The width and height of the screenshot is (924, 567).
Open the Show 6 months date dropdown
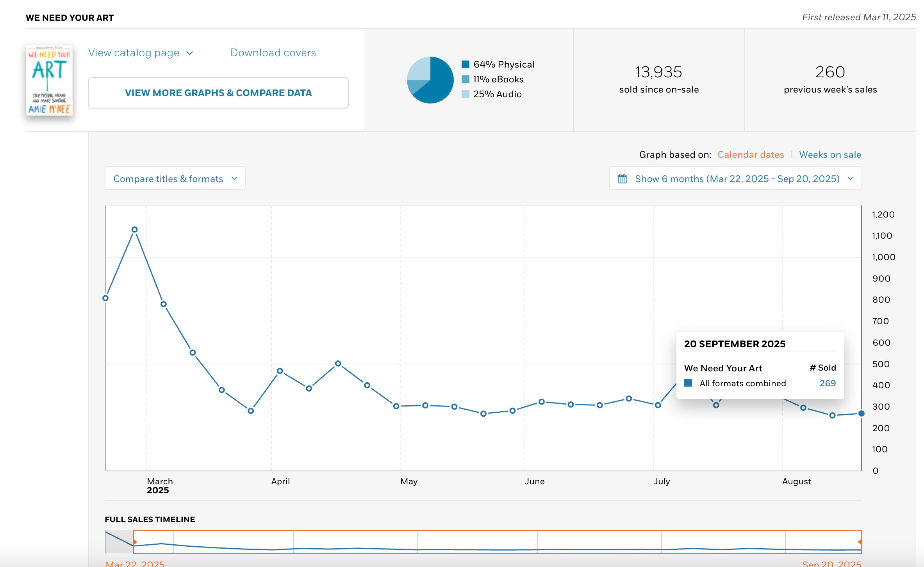736,178
